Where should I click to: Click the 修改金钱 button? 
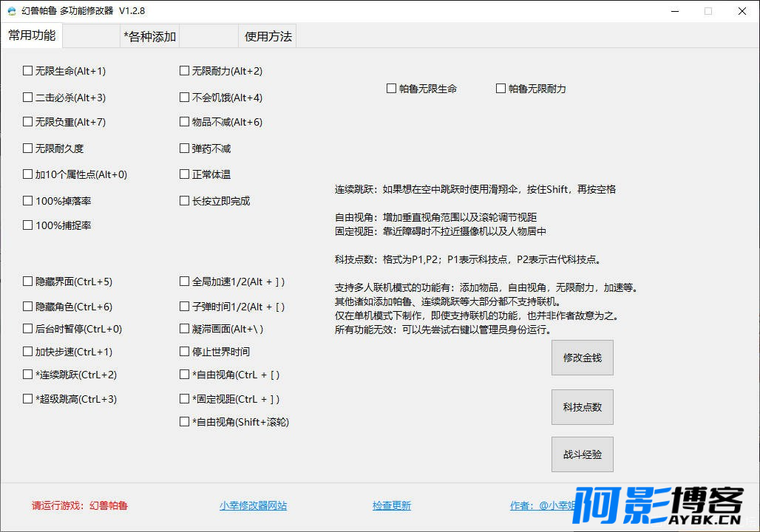(582, 358)
